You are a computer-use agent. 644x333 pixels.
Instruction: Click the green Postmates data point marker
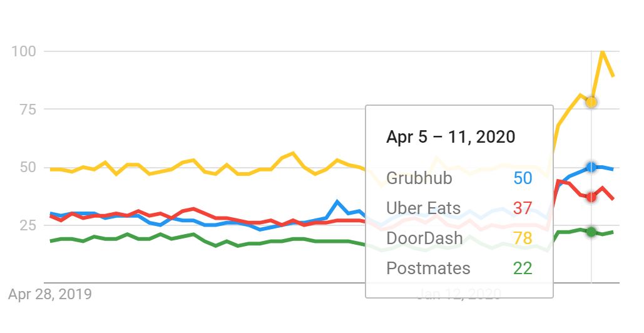click(x=591, y=232)
